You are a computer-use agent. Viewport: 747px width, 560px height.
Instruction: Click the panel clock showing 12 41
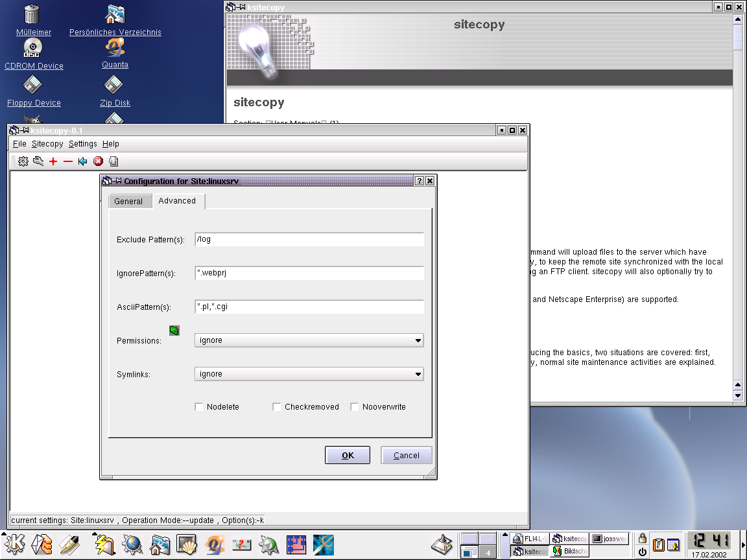pyautogui.click(x=710, y=541)
